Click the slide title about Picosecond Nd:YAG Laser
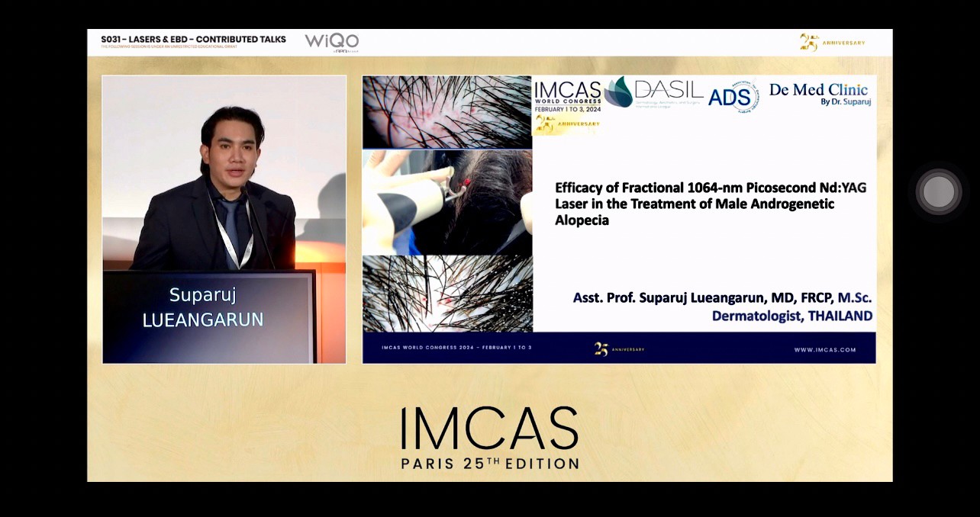This screenshot has width=980, height=517. click(711, 204)
